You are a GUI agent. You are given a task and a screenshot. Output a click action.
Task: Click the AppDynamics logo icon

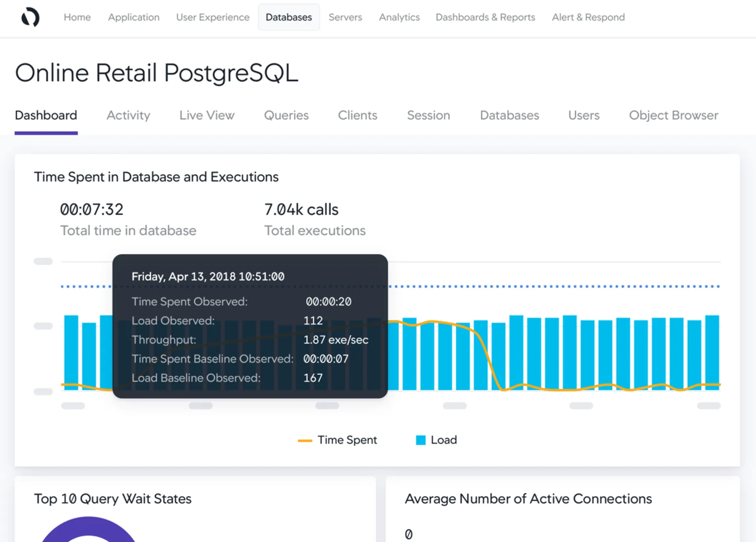point(30,17)
